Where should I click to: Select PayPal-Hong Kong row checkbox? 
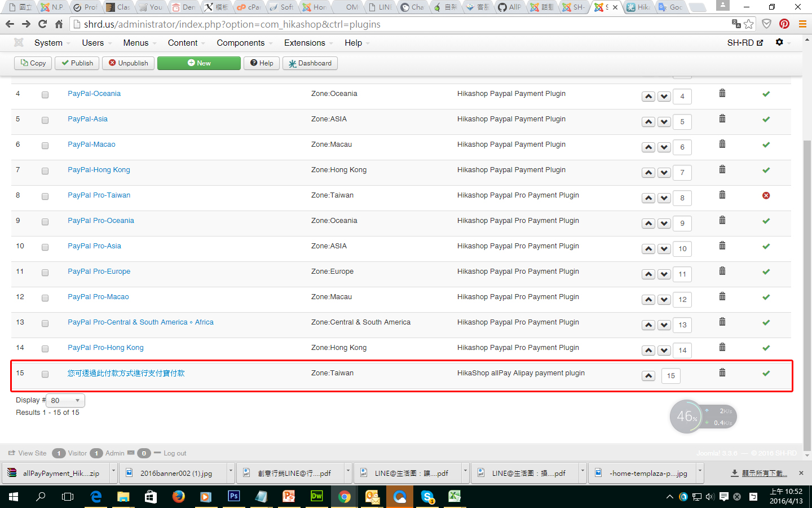point(45,171)
